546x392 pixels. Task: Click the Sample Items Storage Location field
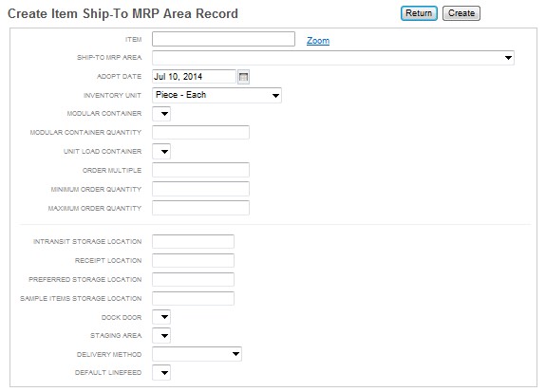point(193,298)
